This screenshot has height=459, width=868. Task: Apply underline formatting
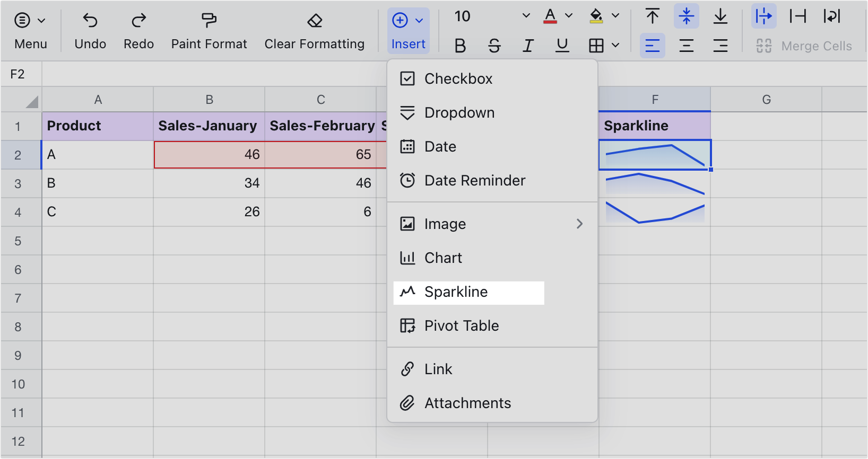(562, 46)
